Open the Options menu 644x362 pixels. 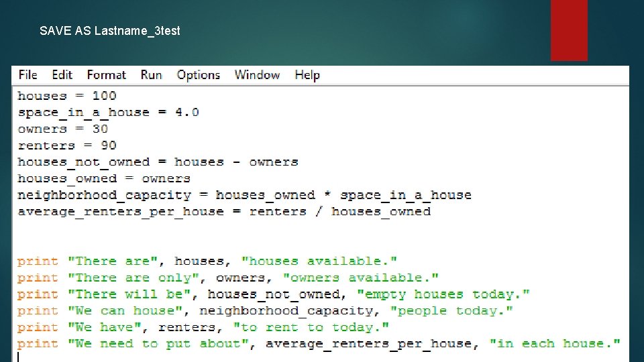click(199, 75)
